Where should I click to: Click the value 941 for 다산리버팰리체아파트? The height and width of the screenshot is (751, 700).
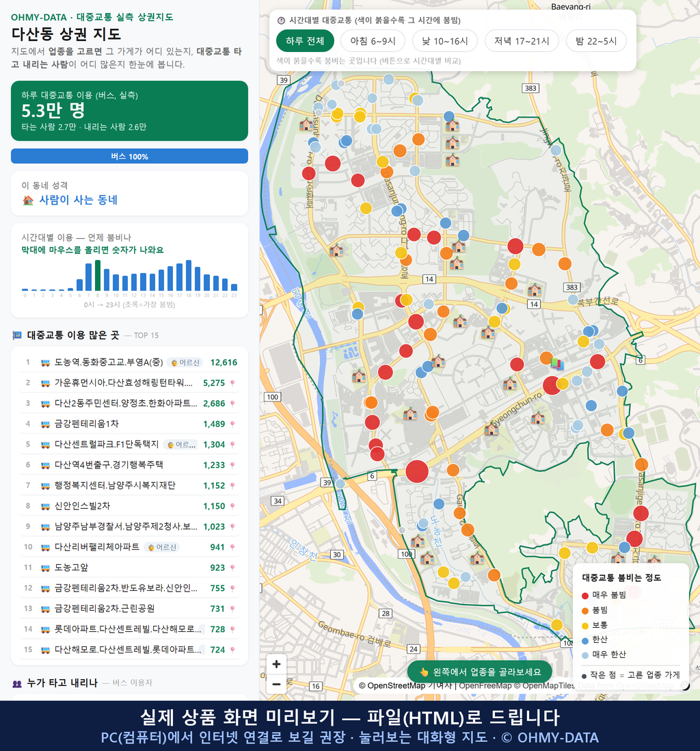pos(217,547)
